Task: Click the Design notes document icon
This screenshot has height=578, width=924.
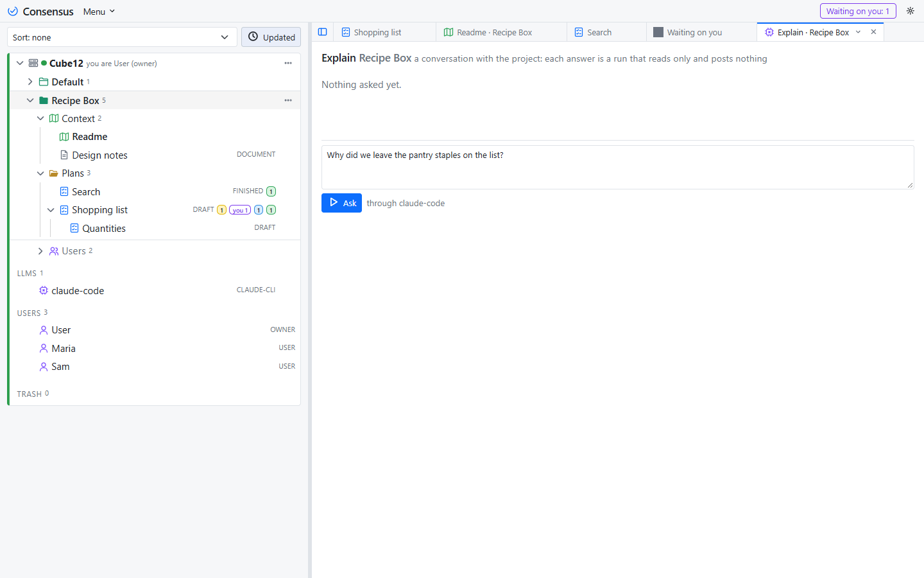Action: tap(64, 155)
